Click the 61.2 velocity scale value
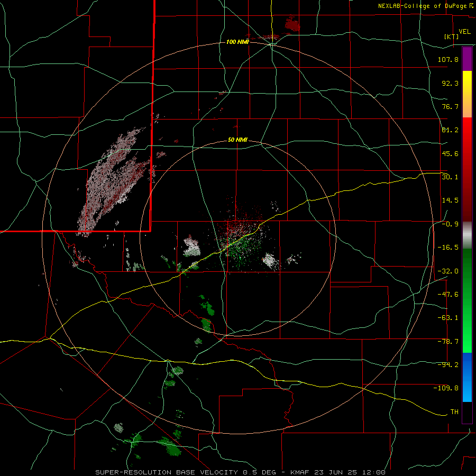 (x=450, y=130)
